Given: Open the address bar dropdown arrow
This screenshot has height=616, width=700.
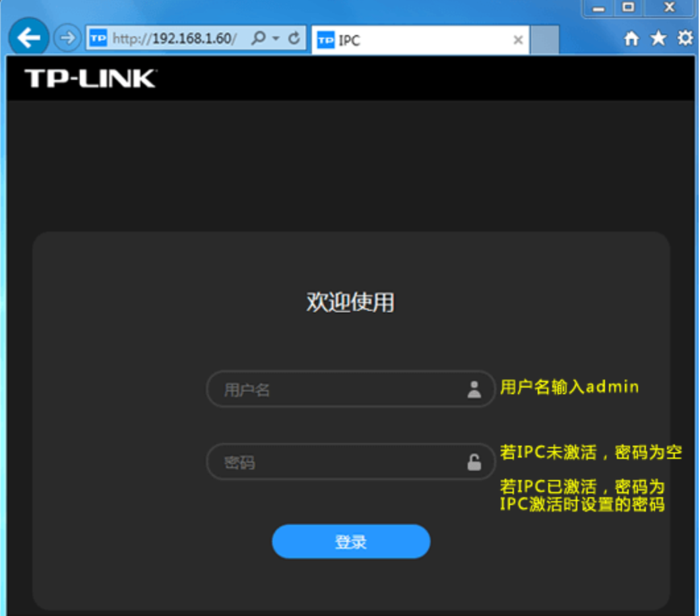Looking at the screenshot, I should (276, 38).
